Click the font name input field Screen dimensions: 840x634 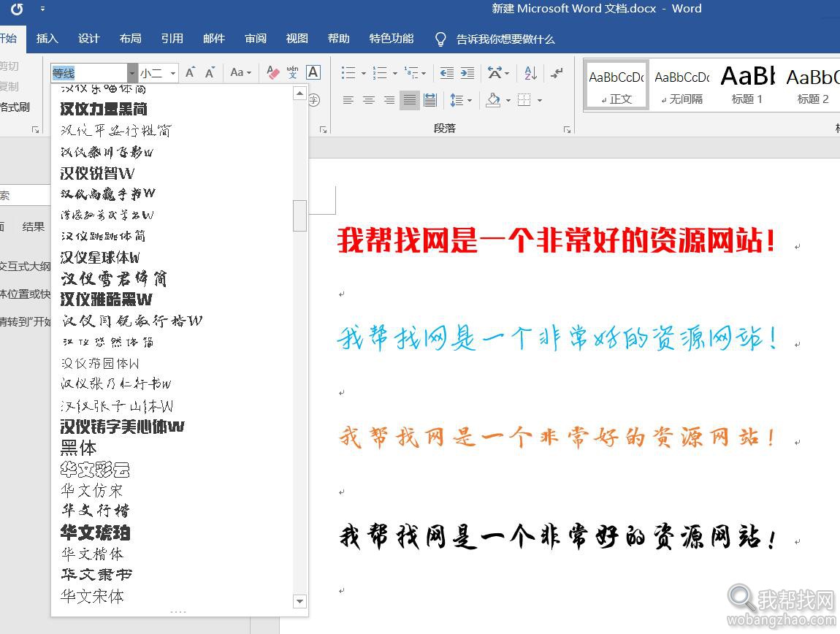click(89, 73)
